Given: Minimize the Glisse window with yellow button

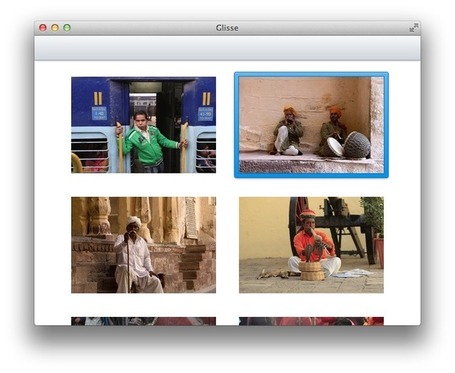Looking at the screenshot, I should coord(55,28).
